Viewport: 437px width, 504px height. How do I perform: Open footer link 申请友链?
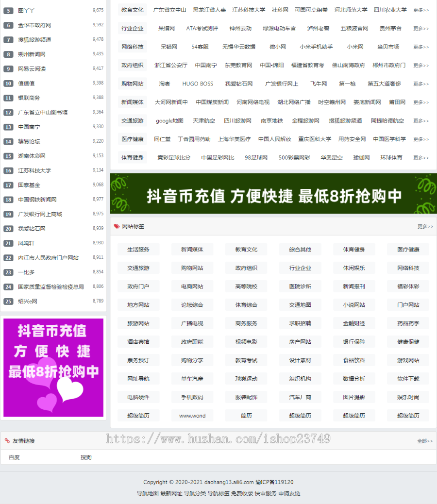pyautogui.click(x=289, y=493)
